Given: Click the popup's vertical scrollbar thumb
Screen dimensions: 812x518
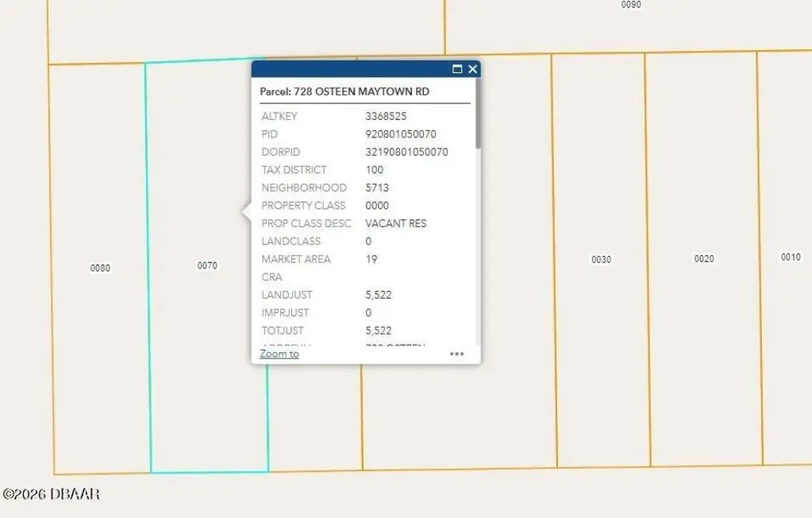Looking at the screenshot, I should pos(478,113).
